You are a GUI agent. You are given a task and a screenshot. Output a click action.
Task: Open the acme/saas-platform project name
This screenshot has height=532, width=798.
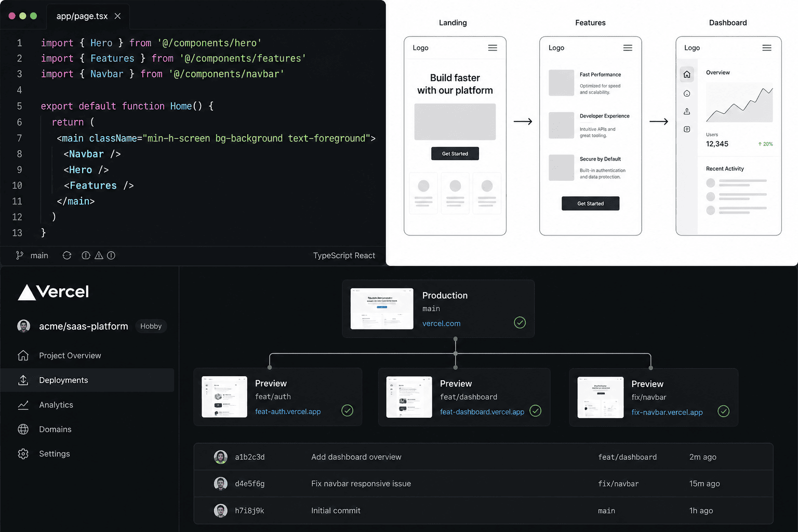click(84, 326)
